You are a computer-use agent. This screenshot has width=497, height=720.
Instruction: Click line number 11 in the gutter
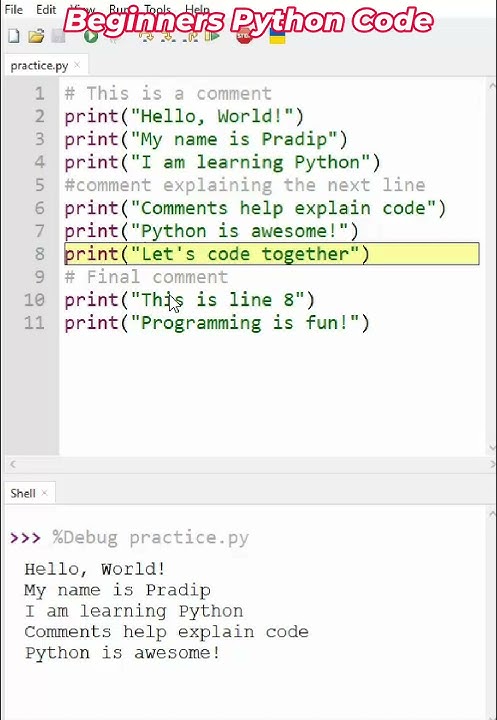click(x=34, y=323)
